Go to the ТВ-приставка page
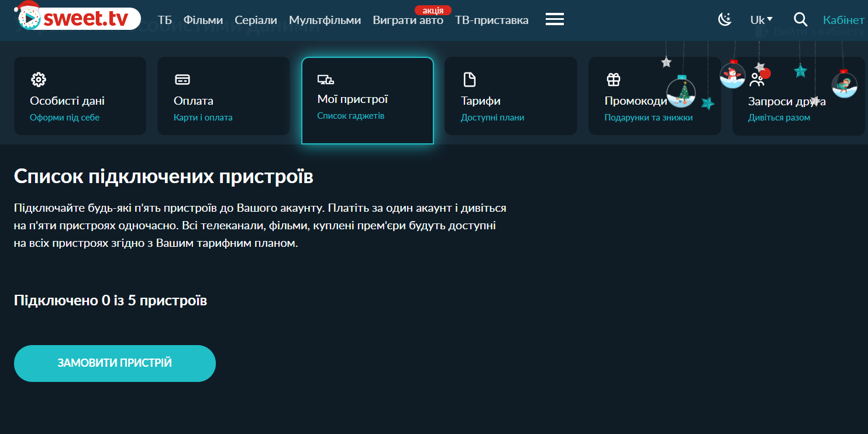This screenshot has height=434, width=868. (x=491, y=20)
